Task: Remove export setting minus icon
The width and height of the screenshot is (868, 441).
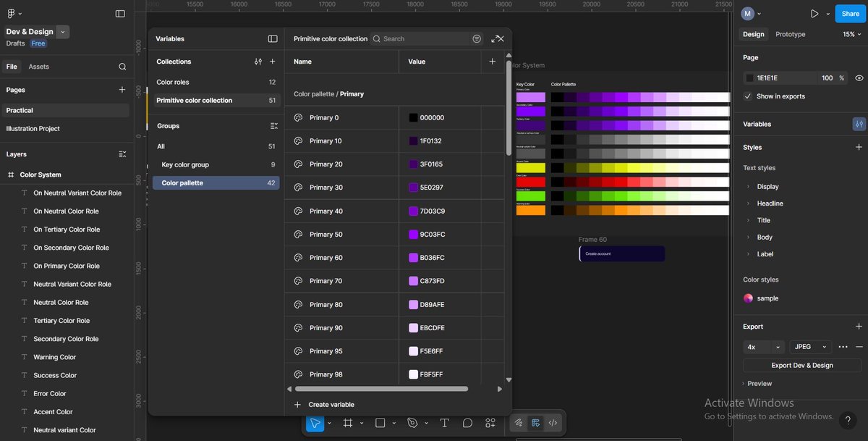Action: point(859,347)
